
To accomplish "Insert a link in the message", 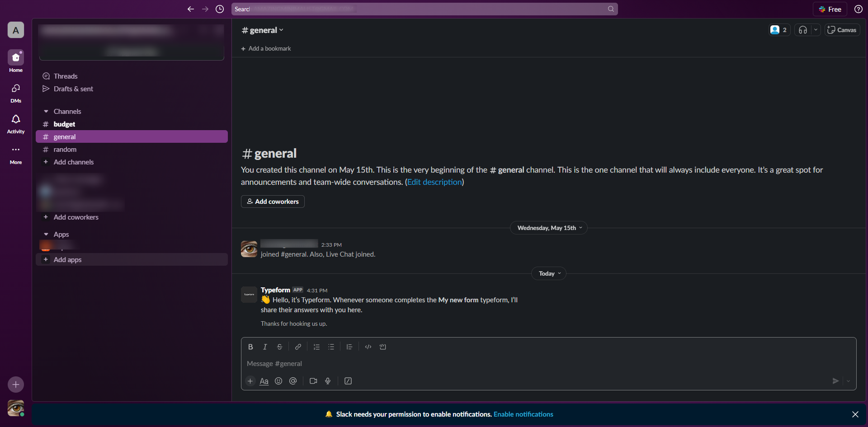I will (x=298, y=347).
